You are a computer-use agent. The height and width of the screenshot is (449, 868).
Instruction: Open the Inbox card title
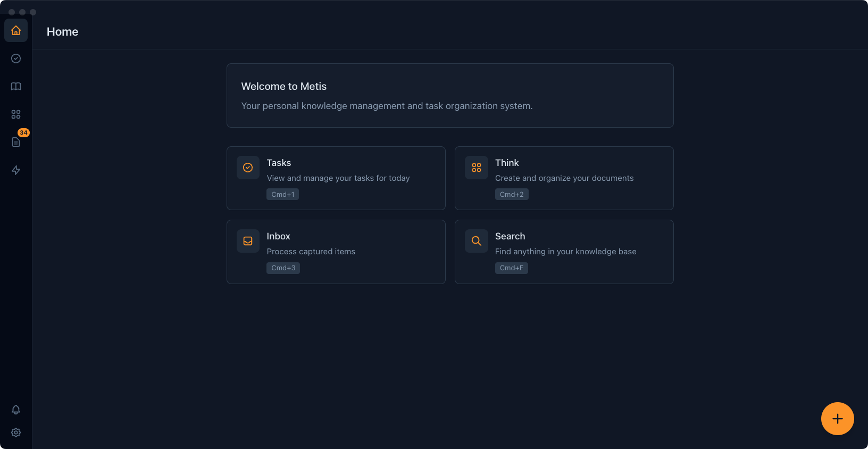click(278, 236)
